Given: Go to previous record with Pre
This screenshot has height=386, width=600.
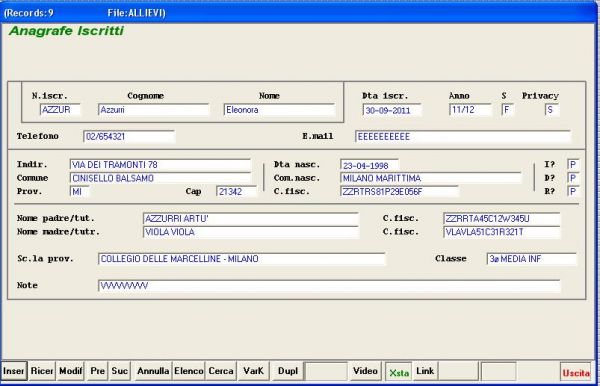Looking at the screenshot, I should pyautogui.click(x=98, y=371).
